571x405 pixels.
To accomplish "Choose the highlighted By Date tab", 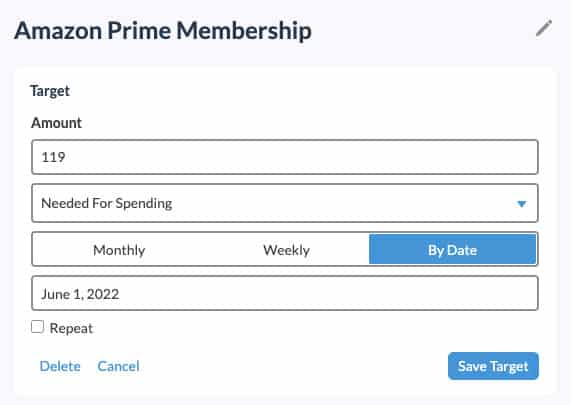I will click(452, 249).
